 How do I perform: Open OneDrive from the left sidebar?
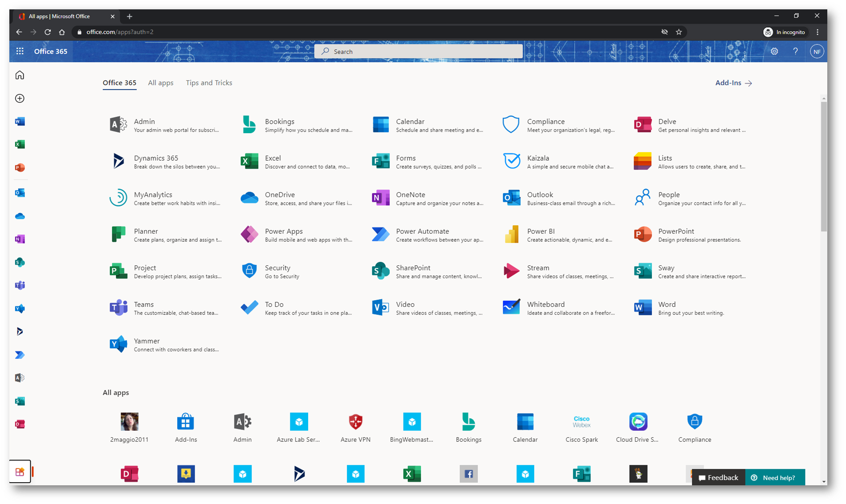pyautogui.click(x=20, y=216)
